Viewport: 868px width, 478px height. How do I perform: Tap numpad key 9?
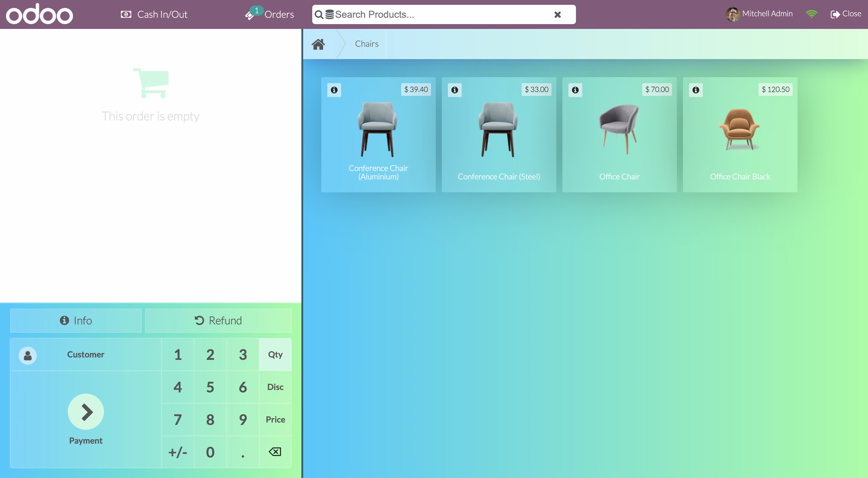pos(243,420)
